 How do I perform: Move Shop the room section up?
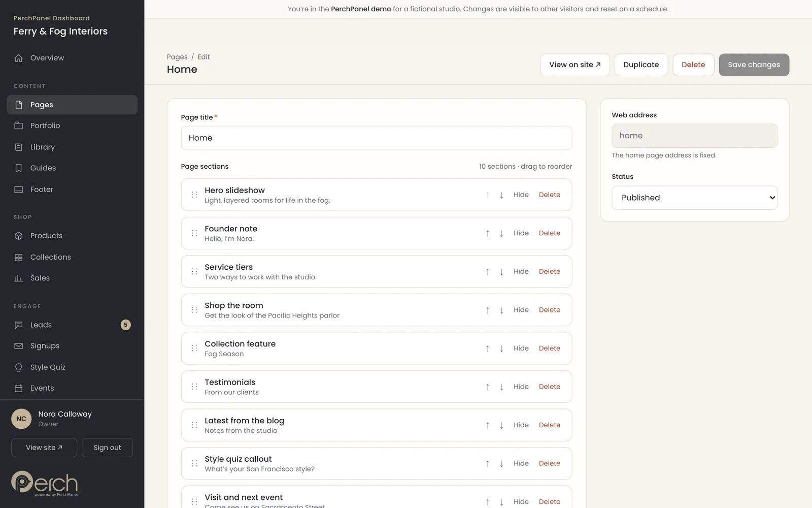488,310
